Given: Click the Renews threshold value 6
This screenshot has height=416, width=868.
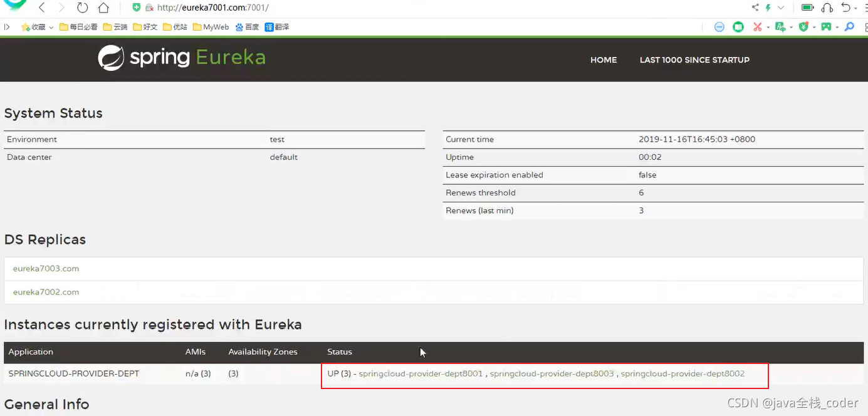Looking at the screenshot, I should (641, 193).
